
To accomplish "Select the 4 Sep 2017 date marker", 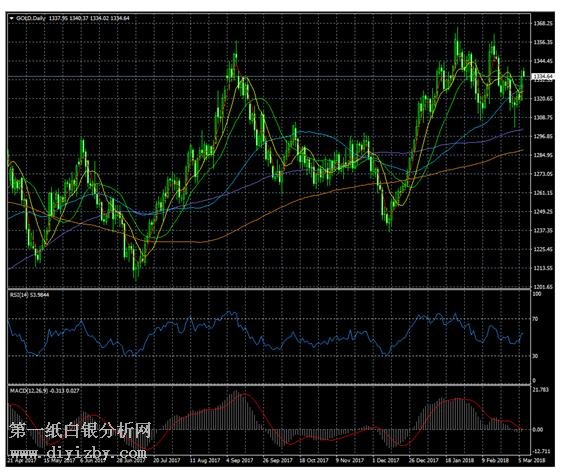I will point(240,460).
